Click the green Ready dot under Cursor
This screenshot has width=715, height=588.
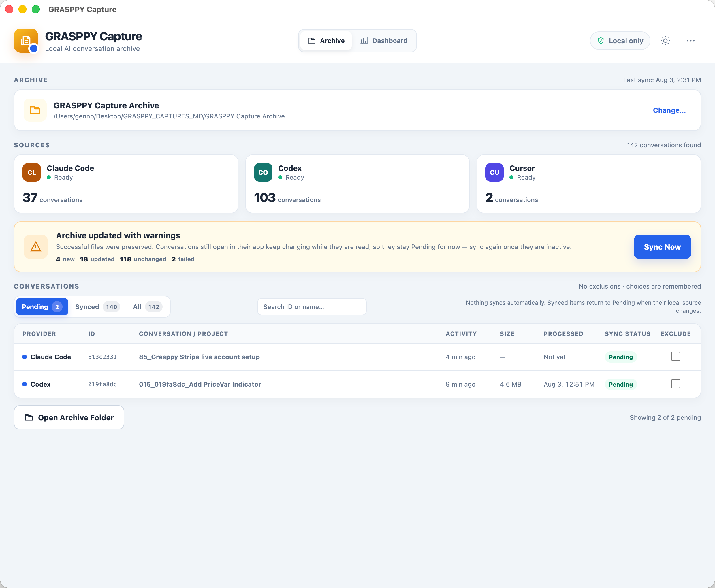pos(511,178)
